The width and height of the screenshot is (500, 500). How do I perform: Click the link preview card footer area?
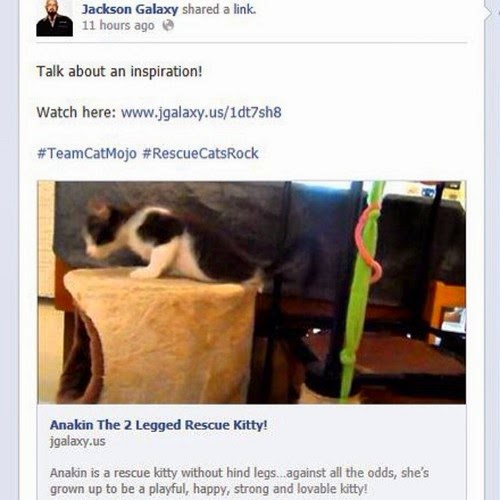pos(252,452)
